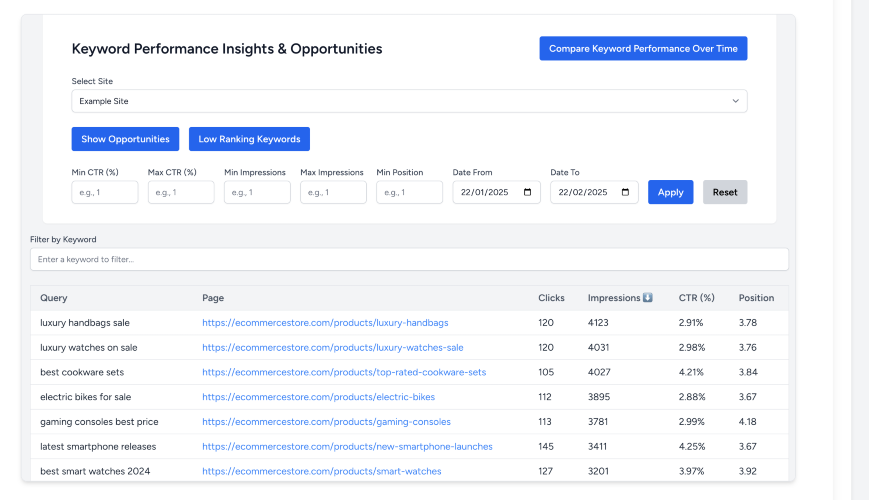Focus the Max Impressions field

coord(333,192)
